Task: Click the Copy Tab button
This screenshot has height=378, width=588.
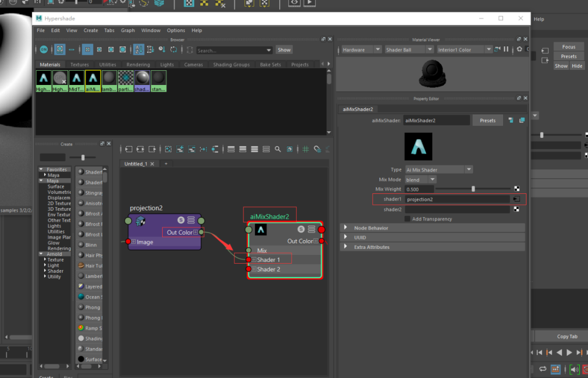Action: point(567,337)
